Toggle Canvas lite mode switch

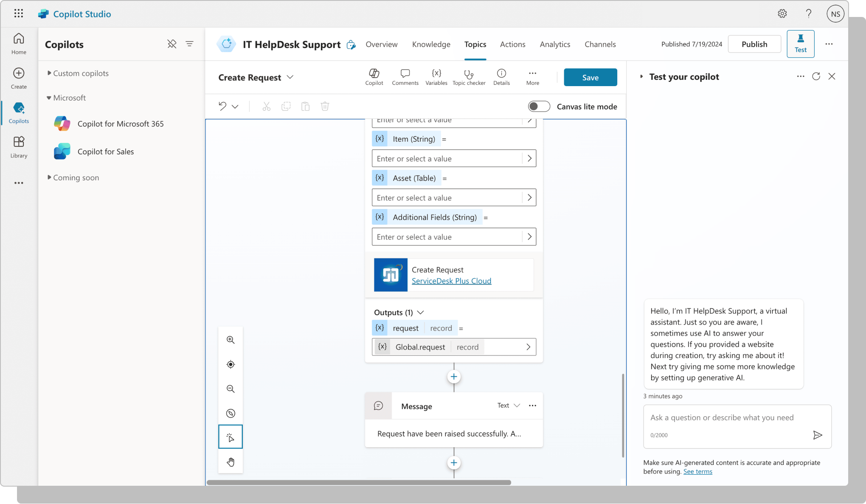click(538, 106)
